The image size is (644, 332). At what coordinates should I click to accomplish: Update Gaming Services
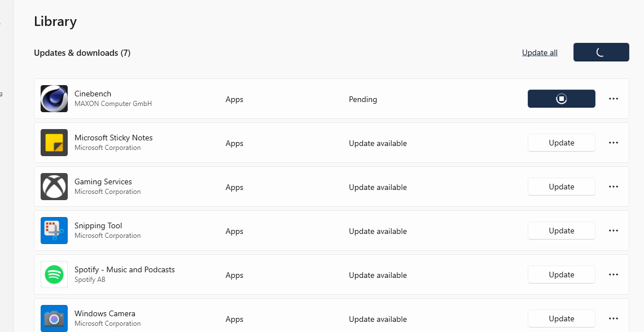[x=561, y=187]
